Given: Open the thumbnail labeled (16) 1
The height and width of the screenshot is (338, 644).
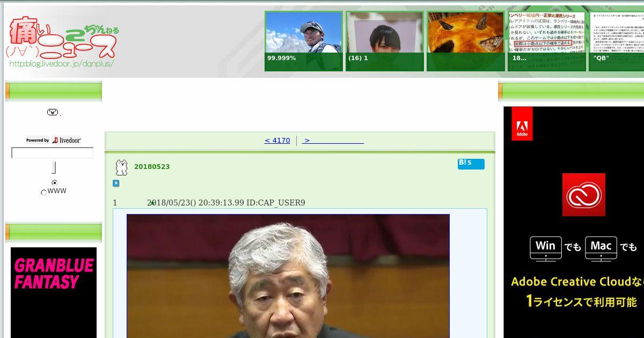Looking at the screenshot, I should click(x=385, y=41).
